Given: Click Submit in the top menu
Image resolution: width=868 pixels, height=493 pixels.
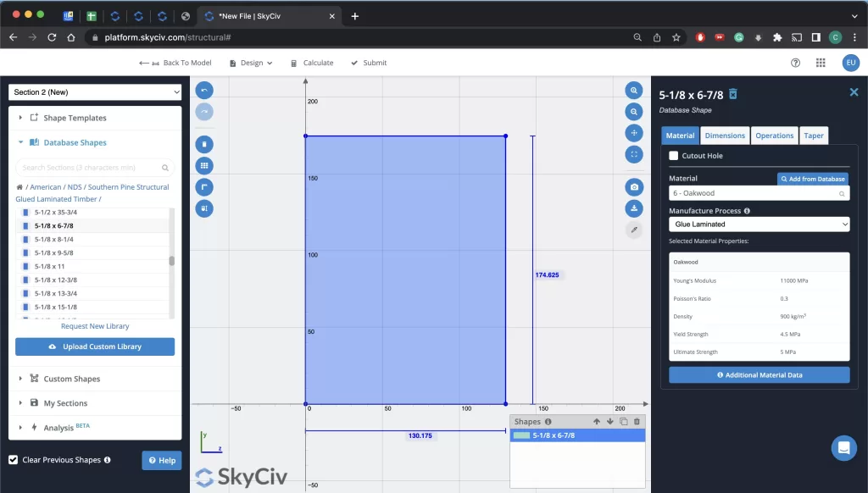Looking at the screenshot, I should [x=369, y=63].
